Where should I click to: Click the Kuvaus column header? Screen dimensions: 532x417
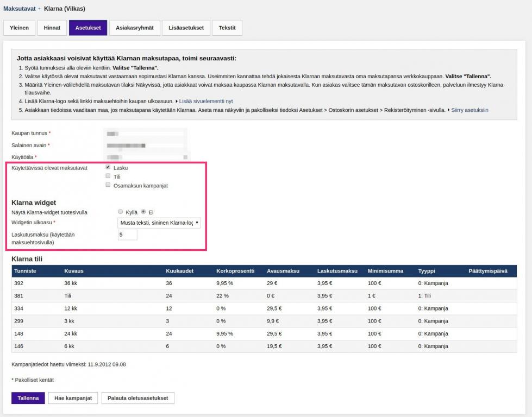click(x=74, y=271)
